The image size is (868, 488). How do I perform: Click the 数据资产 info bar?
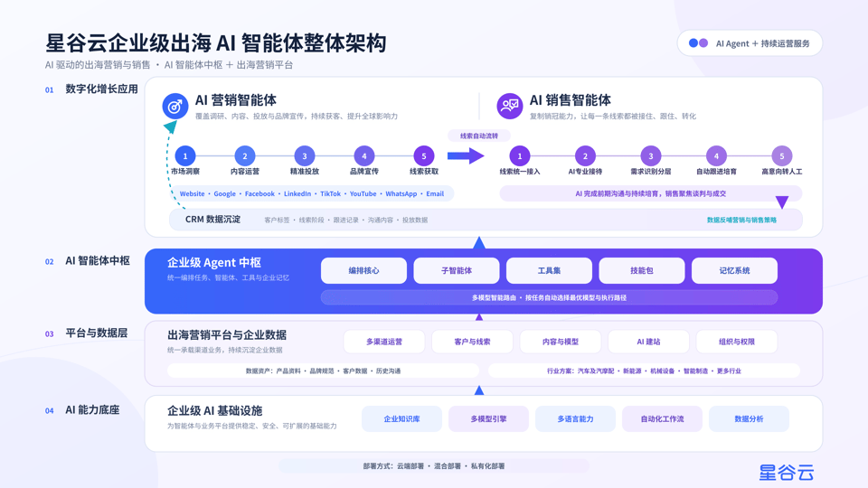tap(324, 371)
